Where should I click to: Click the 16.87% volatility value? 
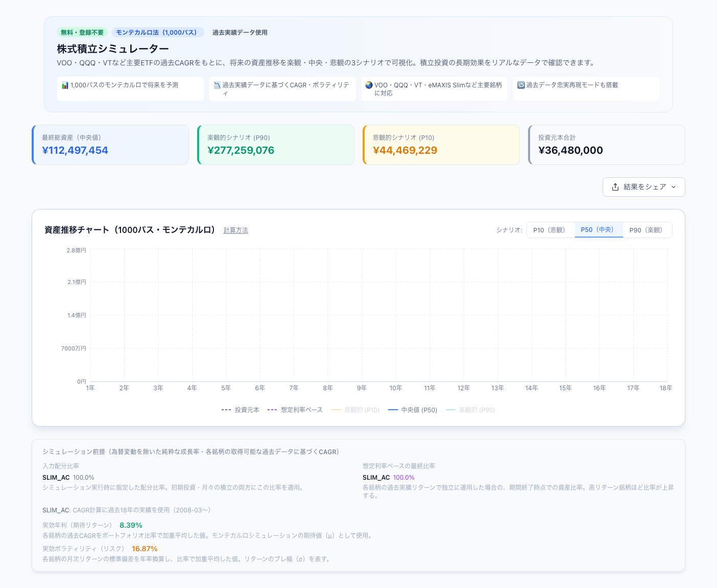click(145, 549)
